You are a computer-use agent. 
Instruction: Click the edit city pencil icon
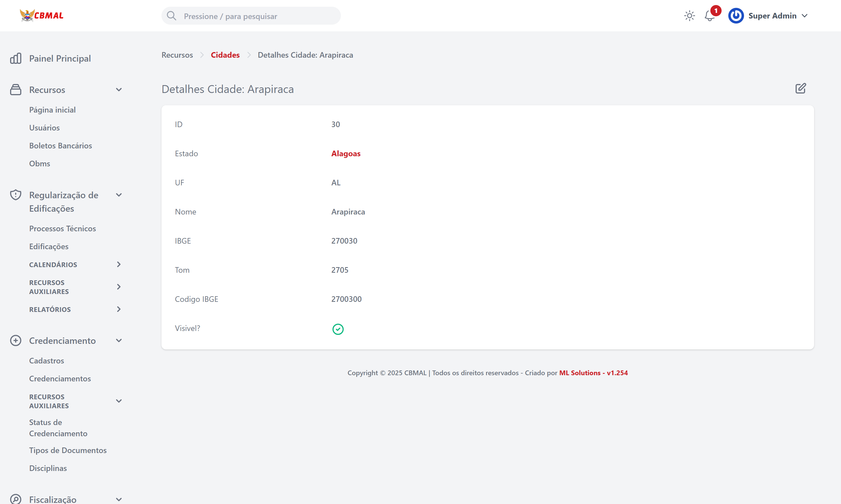pos(800,89)
